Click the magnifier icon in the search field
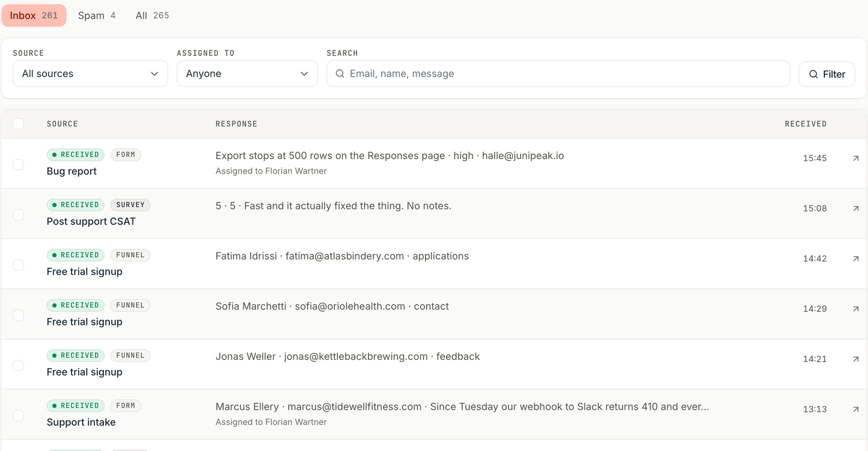 [x=340, y=74]
